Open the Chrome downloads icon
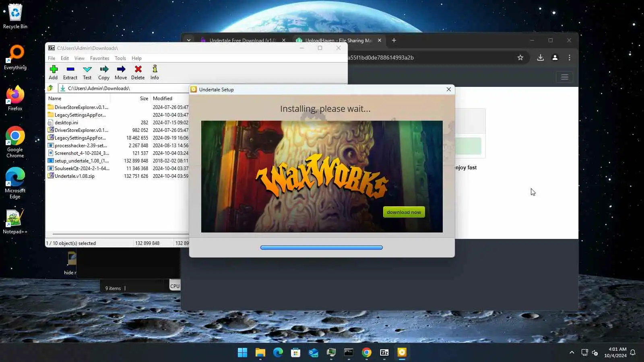This screenshot has width=644, height=362. pos(541,58)
